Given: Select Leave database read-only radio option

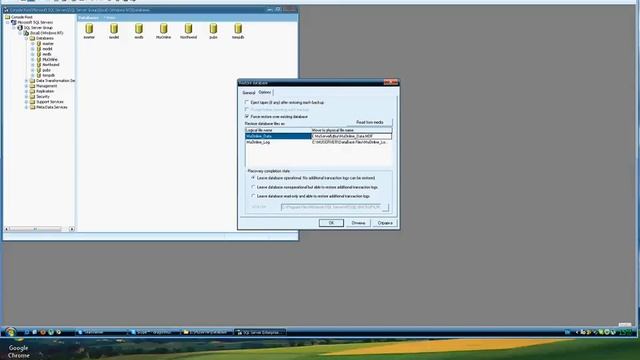Looking at the screenshot, I should [x=253, y=196].
